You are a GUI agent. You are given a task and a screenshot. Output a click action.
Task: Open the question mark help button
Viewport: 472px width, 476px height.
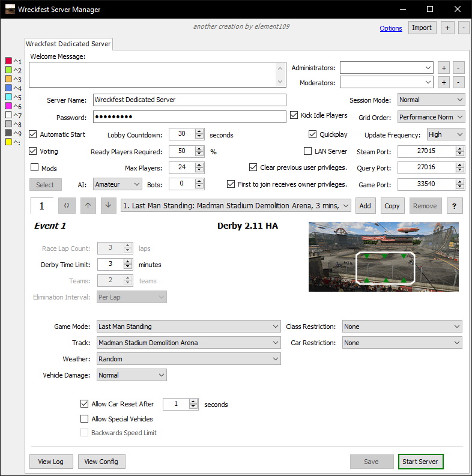[455, 206]
